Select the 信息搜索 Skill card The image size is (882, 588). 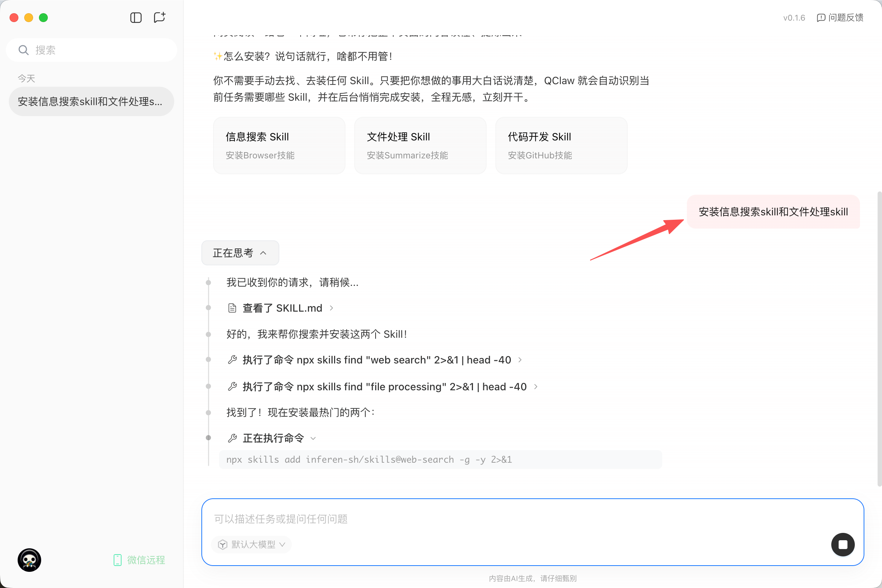pos(279,146)
